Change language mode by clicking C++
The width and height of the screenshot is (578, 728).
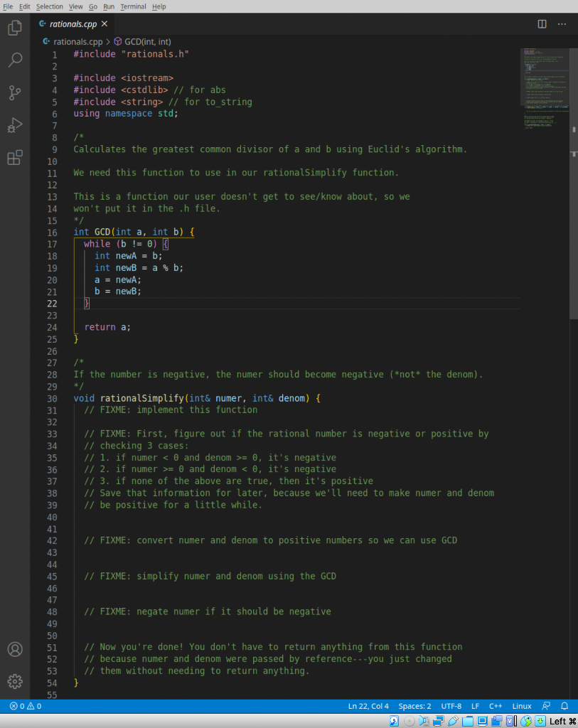pyautogui.click(x=496, y=706)
